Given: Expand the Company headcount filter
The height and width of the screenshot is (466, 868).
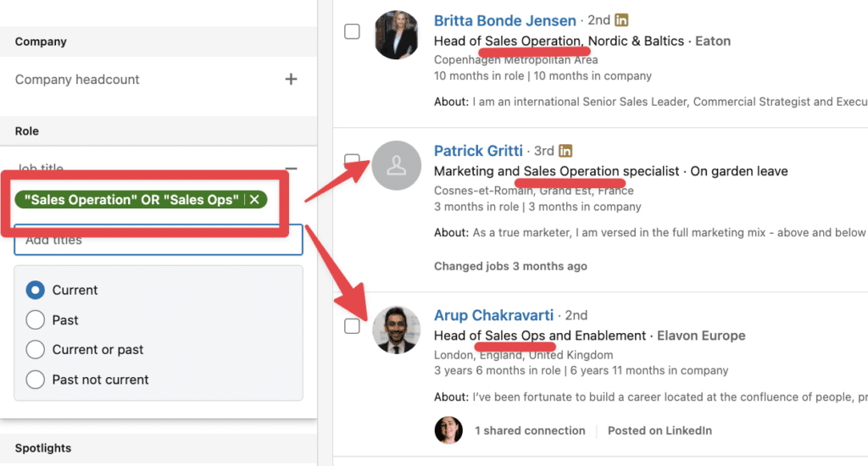Looking at the screenshot, I should pyautogui.click(x=292, y=79).
